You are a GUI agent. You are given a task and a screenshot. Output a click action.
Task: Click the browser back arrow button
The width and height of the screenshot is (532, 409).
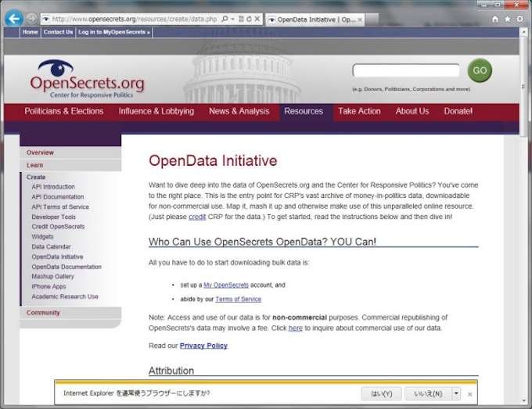[x=13, y=18]
